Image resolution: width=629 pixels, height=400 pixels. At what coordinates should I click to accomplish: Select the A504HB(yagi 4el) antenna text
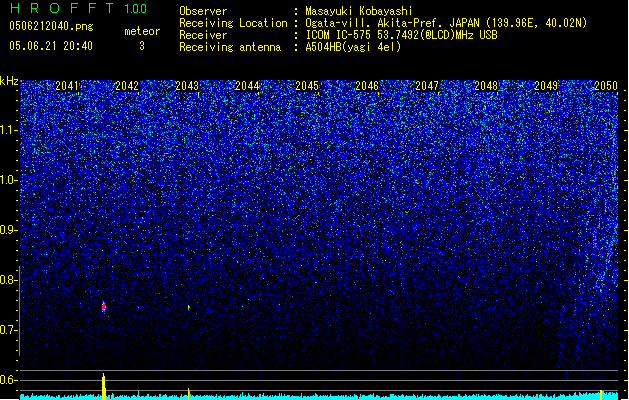[353, 47]
